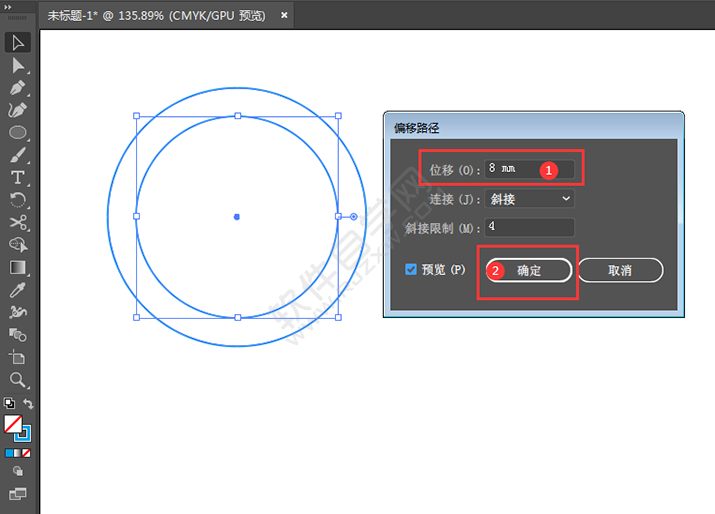Select the Shape Builder tool
Screen dimensions: 715x514
[x=18, y=245]
